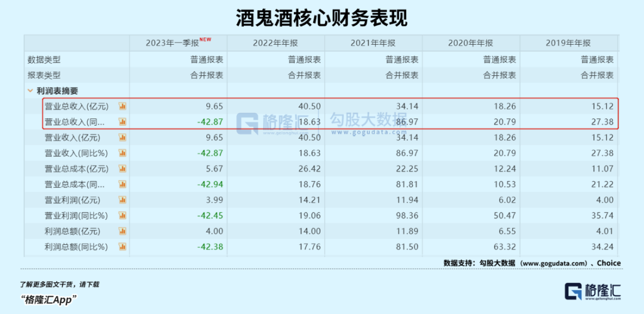The height and width of the screenshot is (314, 644).
Task: Click the -42.94 cost growth value
Action: pos(210,184)
